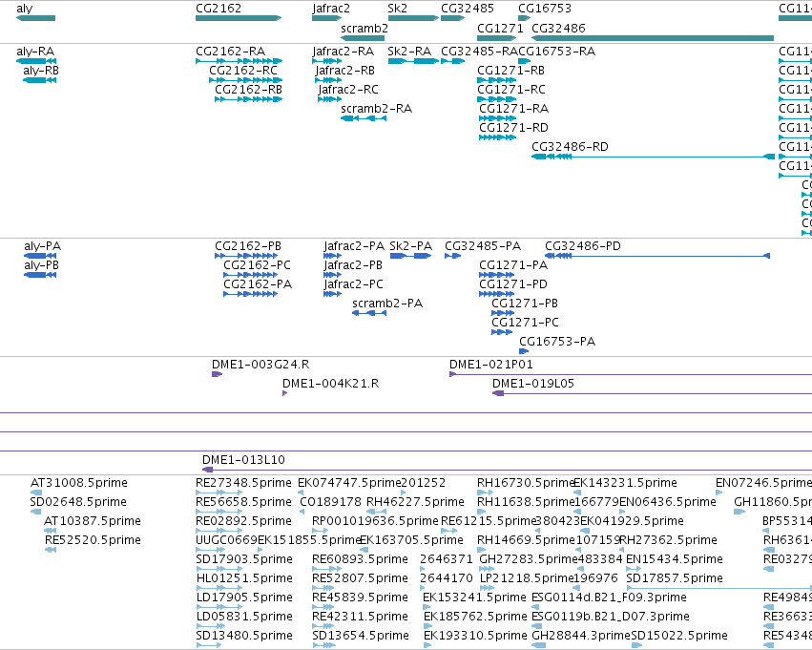Click the 'aly' gene label

[x=25, y=9]
